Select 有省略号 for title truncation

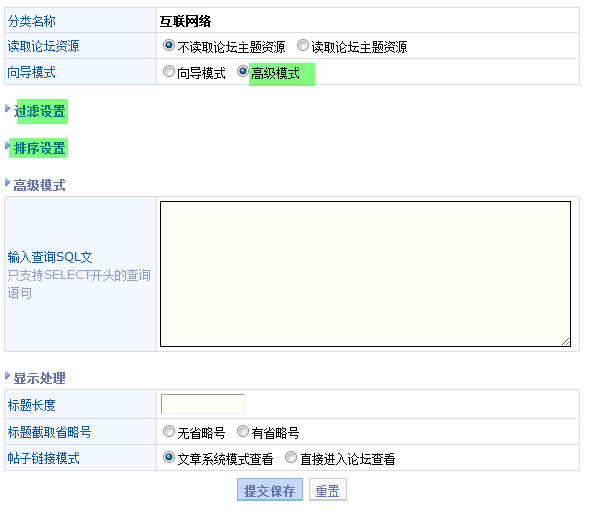coord(243,432)
